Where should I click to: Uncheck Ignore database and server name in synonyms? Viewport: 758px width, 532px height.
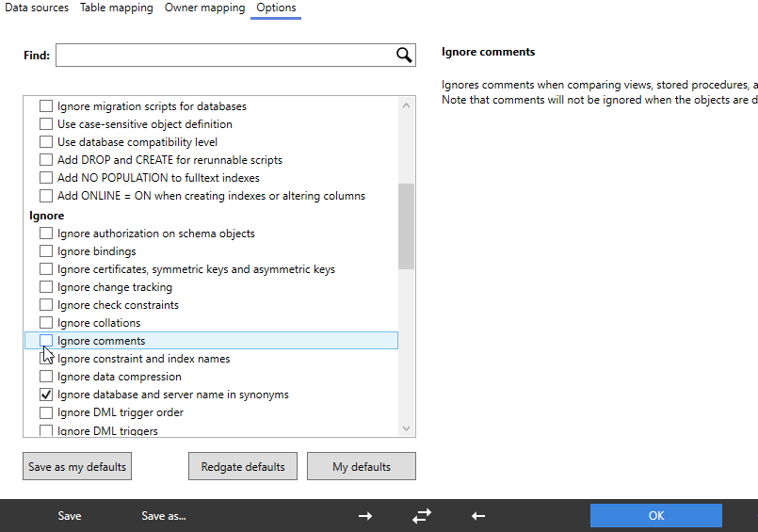tap(46, 395)
